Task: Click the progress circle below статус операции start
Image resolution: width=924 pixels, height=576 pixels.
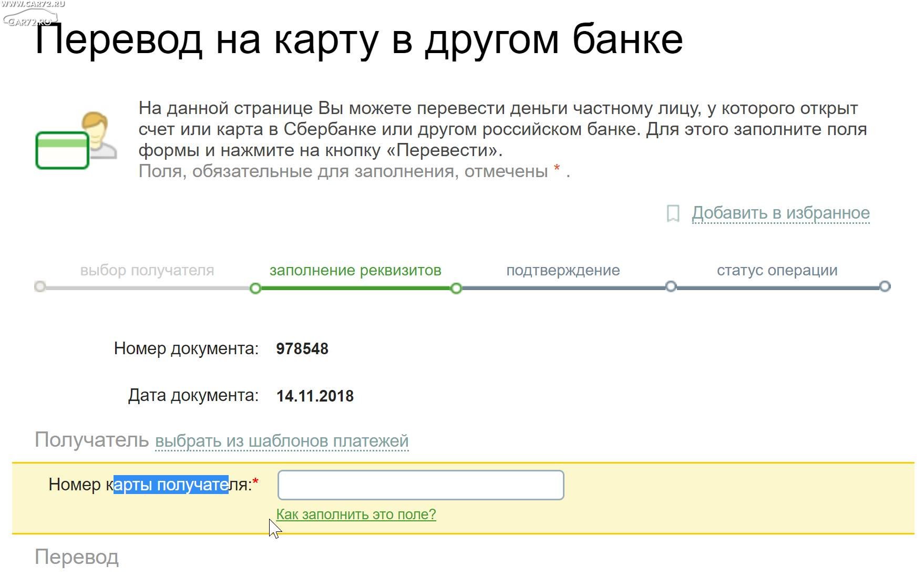Action: pyautogui.click(x=671, y=286)
